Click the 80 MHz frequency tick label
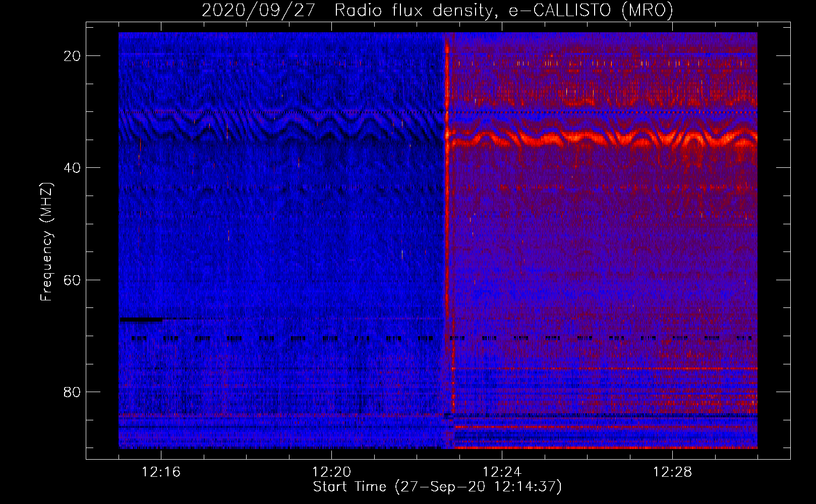This screenshot has height=504, width=816. pos(72,392)
